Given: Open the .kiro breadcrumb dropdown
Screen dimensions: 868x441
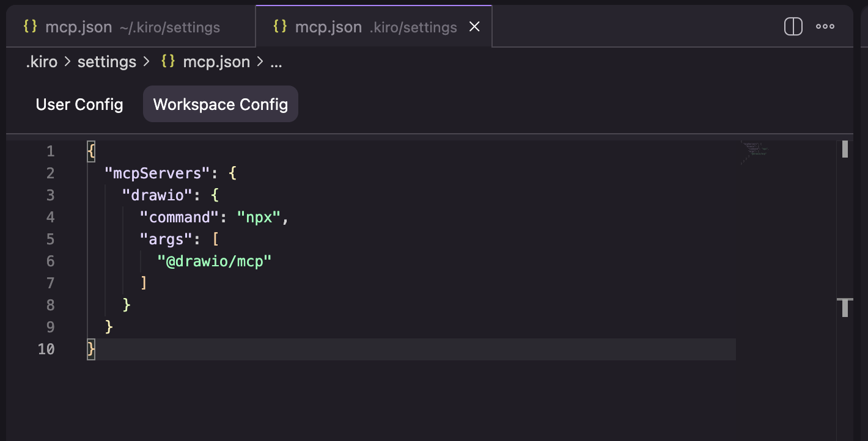Looking at the screenshot, I should 41,61.
